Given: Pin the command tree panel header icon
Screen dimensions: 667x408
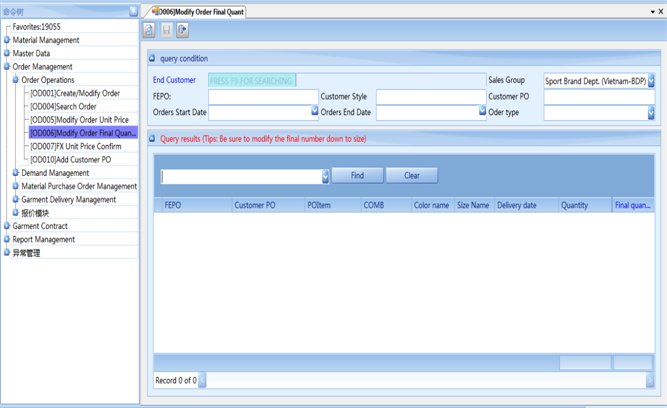Looking at the screenshot, I should point(134,11).
